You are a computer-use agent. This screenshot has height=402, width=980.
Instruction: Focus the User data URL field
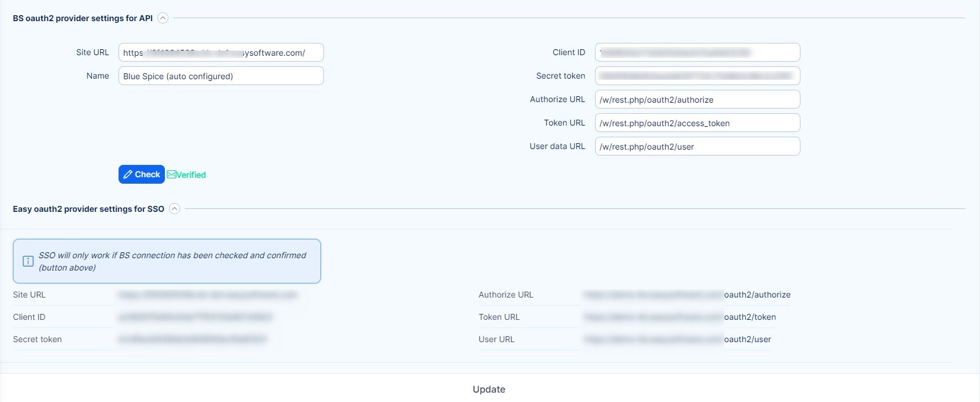(x=697, y=147)
